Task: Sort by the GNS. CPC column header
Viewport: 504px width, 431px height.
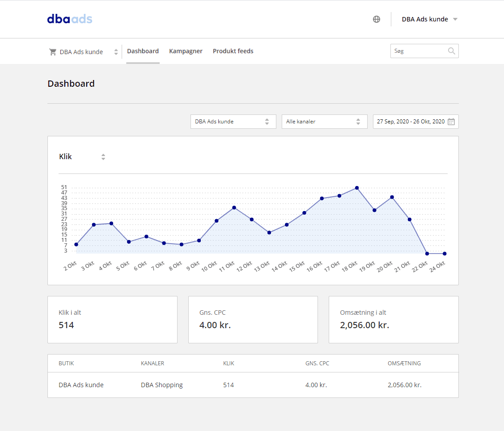Action: [x=317, y=363]
